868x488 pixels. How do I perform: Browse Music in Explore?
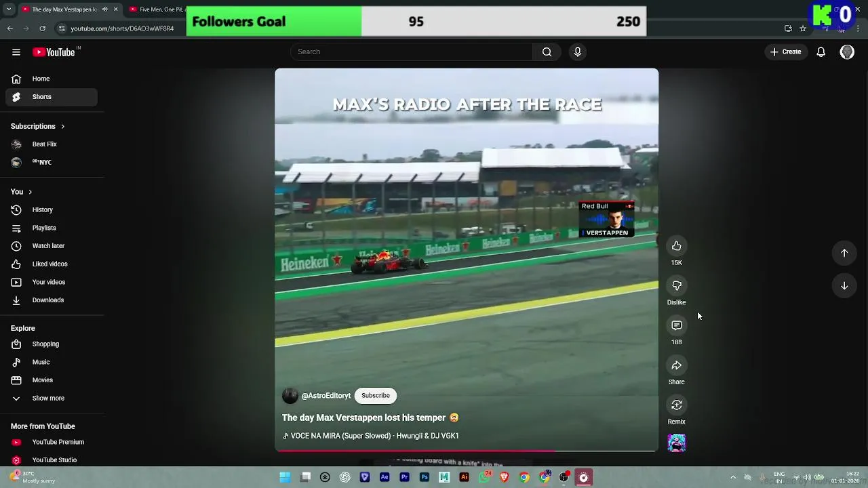(52, 362)
